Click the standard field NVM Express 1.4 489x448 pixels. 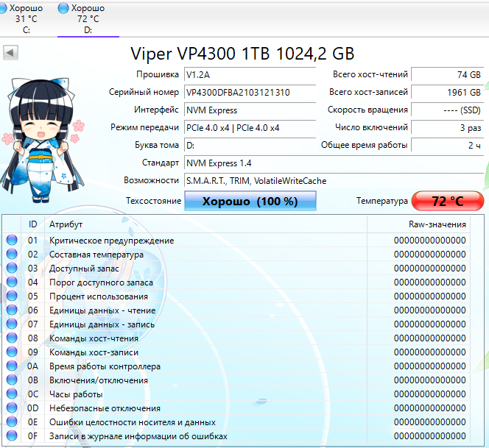click(x=334, y=163)
